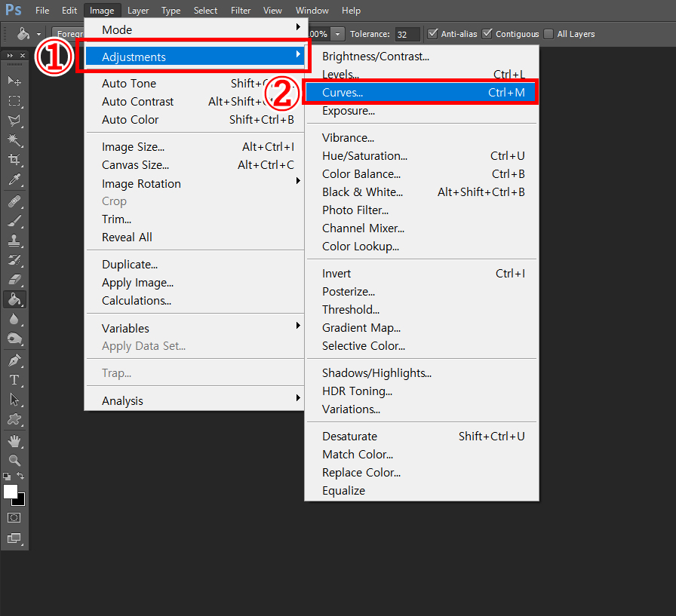Viewport: 676px width, 616px height.
Task: Click the foreground color swatch
Action: point(10,491)
